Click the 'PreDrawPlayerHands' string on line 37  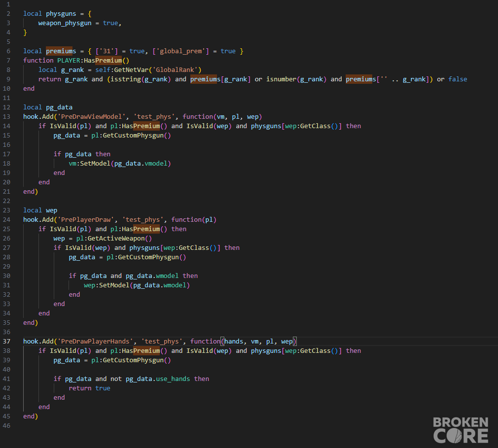(95, 342)
